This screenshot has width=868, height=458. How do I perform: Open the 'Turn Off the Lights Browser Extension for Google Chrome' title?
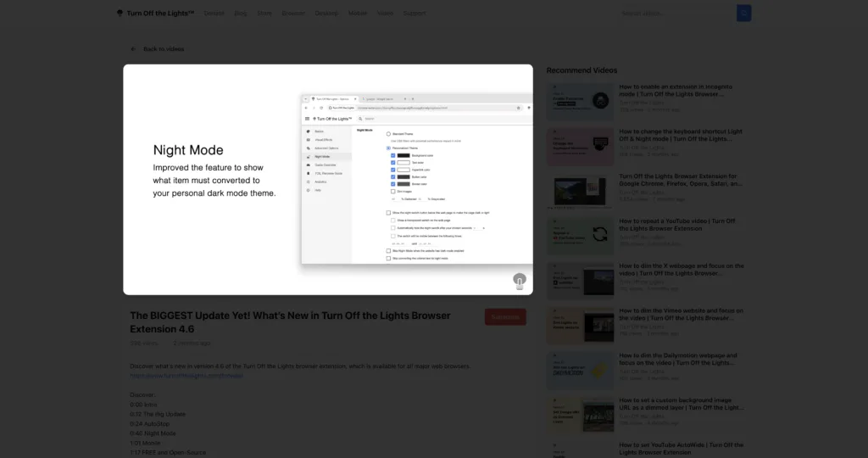pos(681,180)
